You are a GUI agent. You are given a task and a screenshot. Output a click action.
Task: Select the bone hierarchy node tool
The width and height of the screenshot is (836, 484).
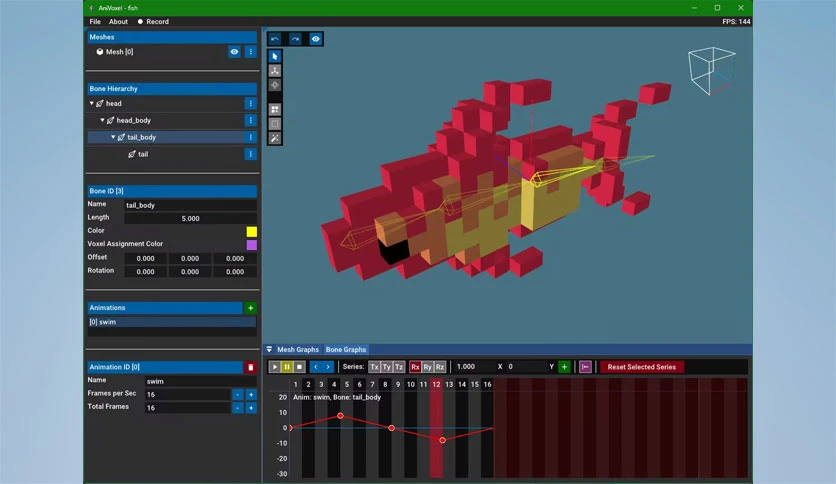275,71
